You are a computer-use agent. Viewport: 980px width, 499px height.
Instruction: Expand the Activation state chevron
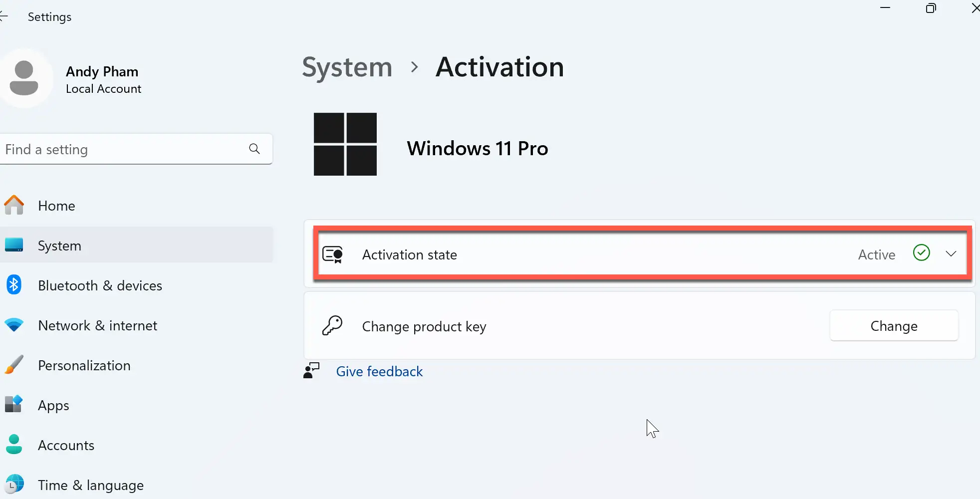click(x=951, y=254)
